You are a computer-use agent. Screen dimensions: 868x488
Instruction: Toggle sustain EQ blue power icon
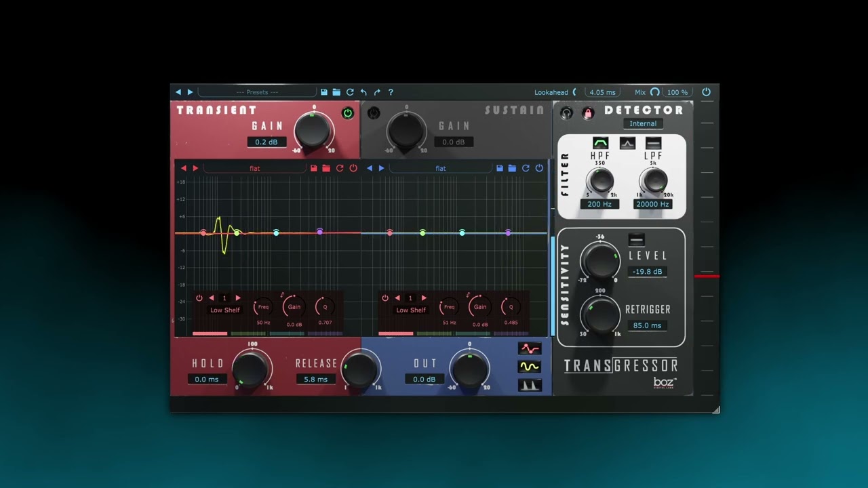pyautogui.click(x=539, y=168)
